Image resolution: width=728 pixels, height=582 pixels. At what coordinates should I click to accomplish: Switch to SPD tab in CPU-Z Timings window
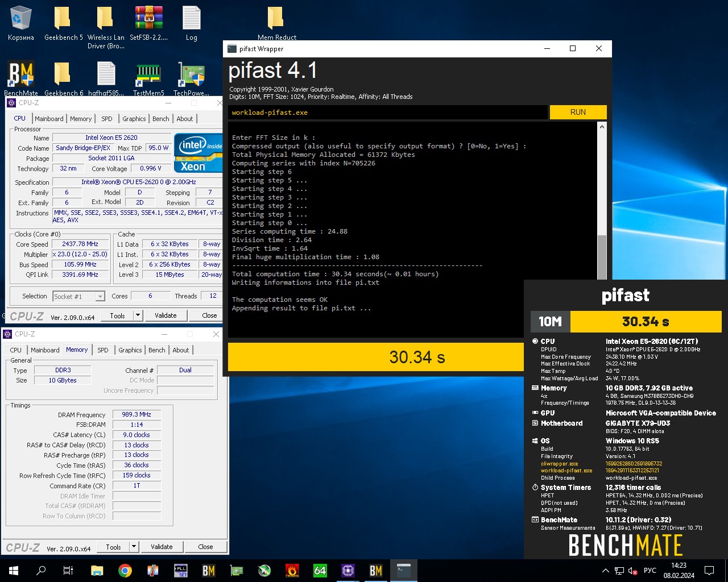pyautogui.click(x=103, y=350)
